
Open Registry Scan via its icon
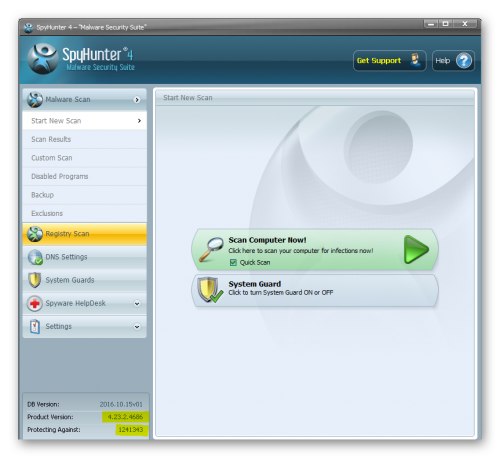(35, 234)
